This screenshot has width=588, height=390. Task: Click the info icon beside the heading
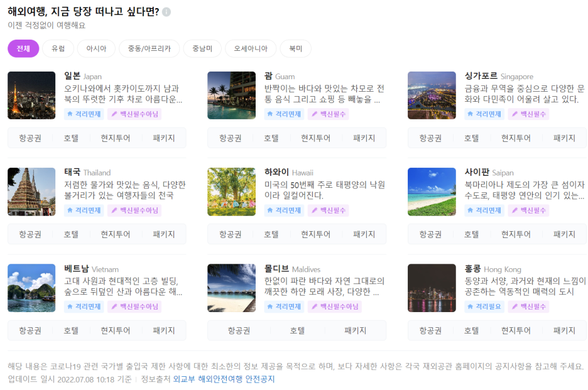(166, 12)
